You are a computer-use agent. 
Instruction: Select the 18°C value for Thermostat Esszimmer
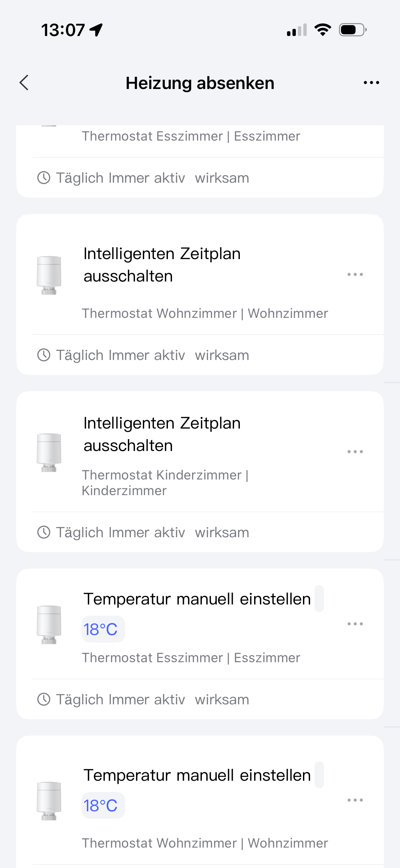[x=101, y=629]
